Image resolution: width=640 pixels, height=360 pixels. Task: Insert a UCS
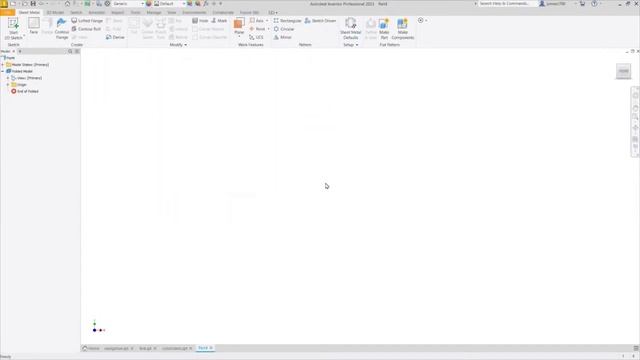[256, 37]
